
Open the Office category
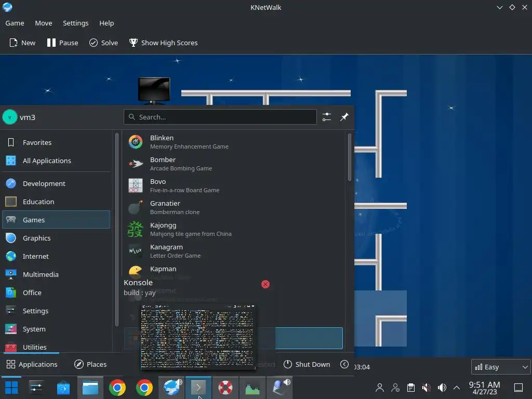tap(56, 293)
